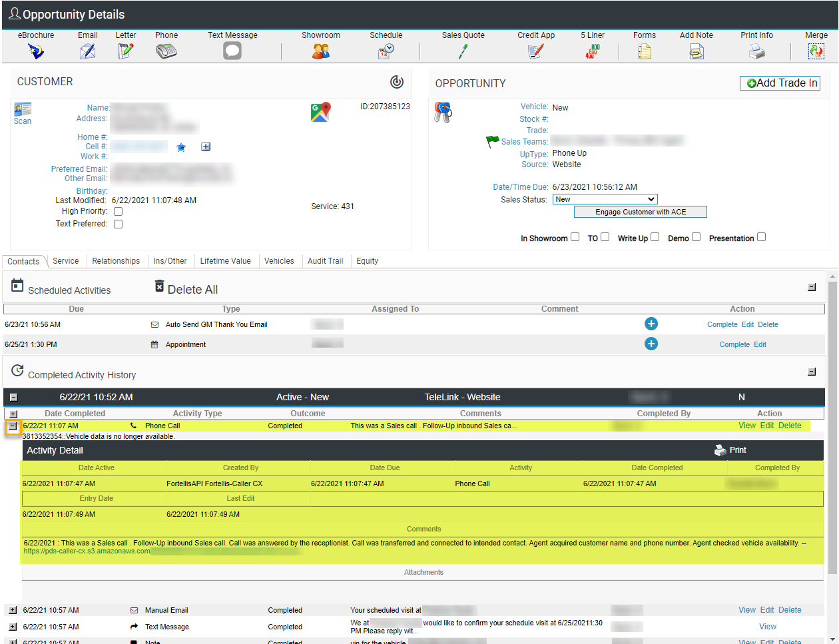The height and width of the screenshot is (644, 839).
Task: Open the Credit App icon
Action: [x=536, y=51]
